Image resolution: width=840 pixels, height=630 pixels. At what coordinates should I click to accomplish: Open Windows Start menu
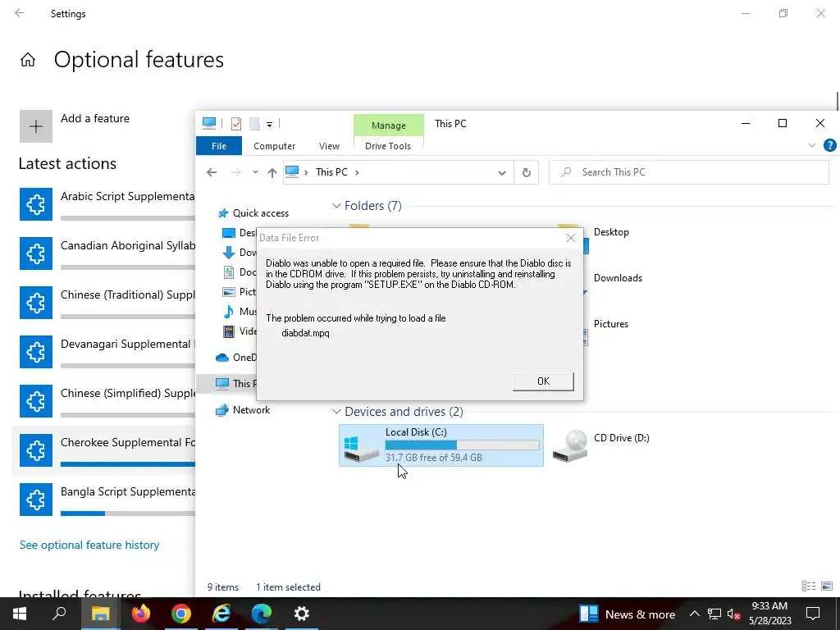(x=20, y=614)
